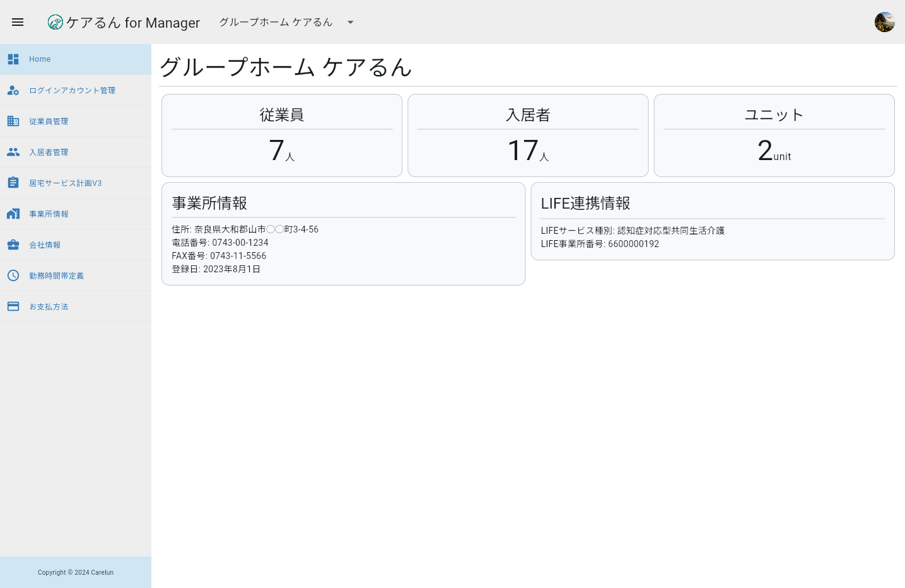Select the 入居者 card showing 17 residents

pyautogui.click(x=528, y=135)
